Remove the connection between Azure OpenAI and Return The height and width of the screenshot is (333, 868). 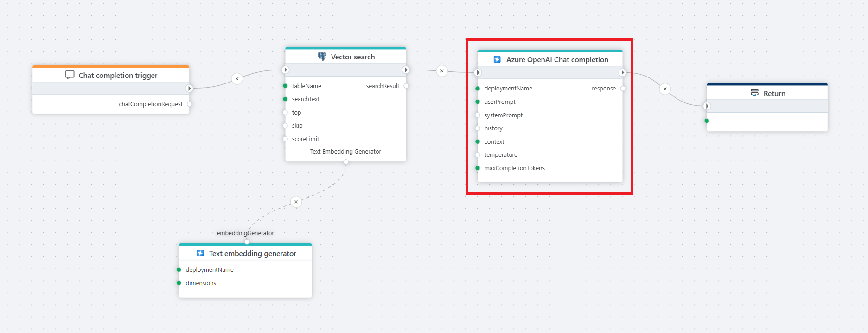[x=665, y=89]
